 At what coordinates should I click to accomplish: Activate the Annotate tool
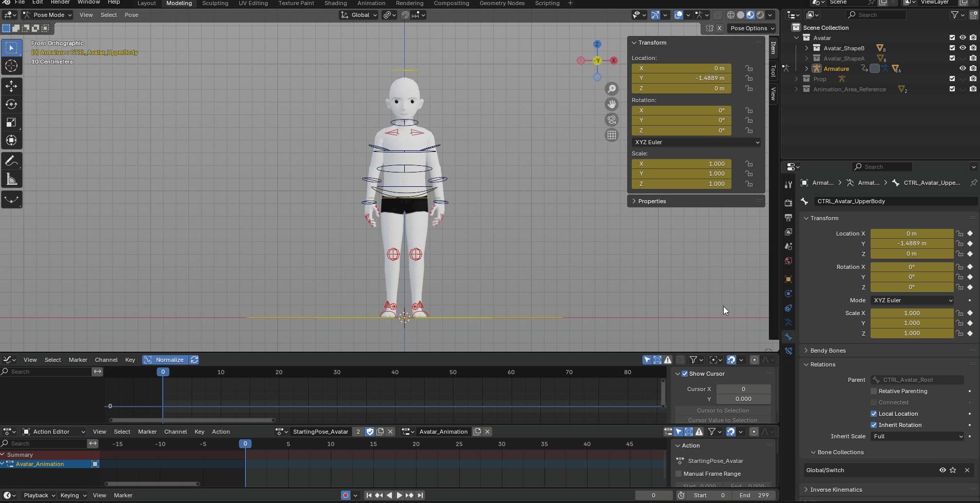click(x=11, y=161)
